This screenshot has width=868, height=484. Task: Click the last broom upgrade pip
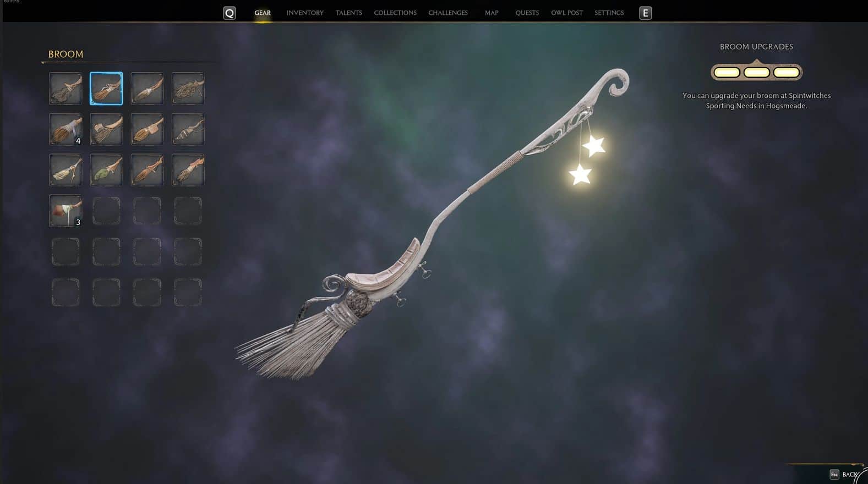787,73
